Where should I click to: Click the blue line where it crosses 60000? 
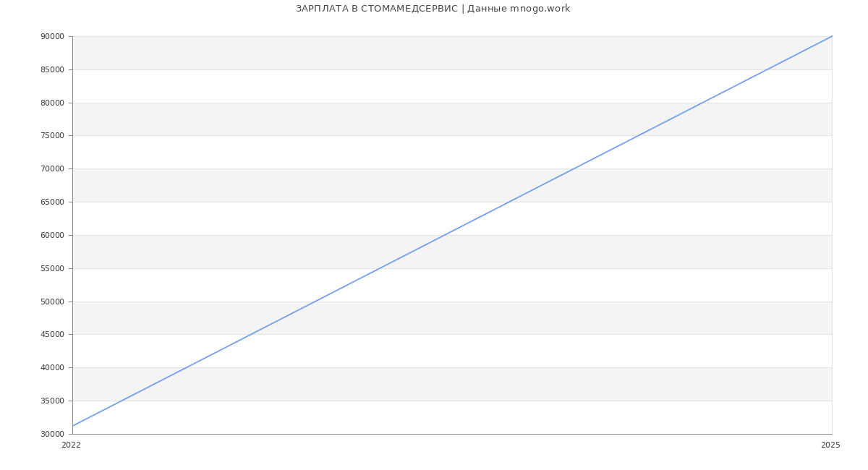pos(445,235)
